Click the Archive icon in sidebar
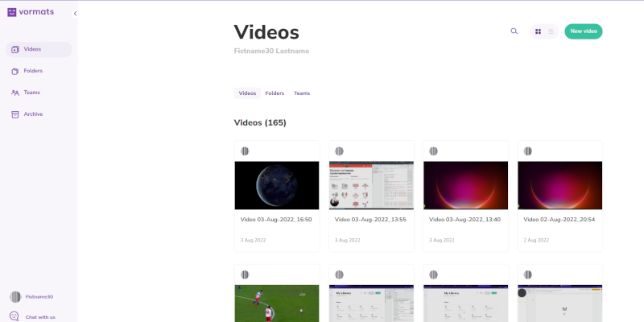Viewport: 644px width, 322px height. (x=15, y=114)
